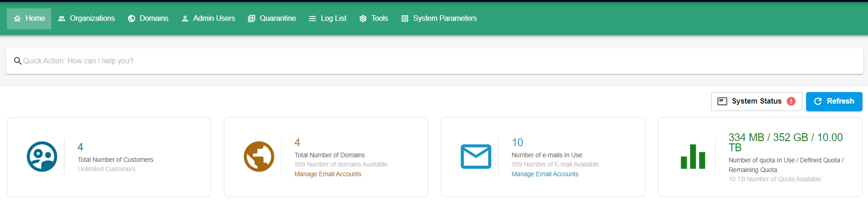
Task: Click the domain count '4' in brown
Action: tap(297, 142)
